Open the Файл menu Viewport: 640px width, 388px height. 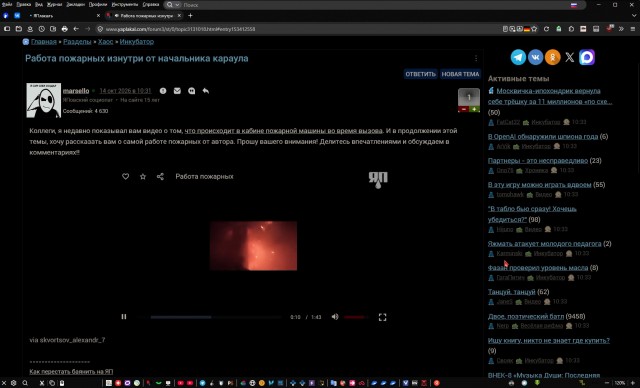click(x=7, y=4)
